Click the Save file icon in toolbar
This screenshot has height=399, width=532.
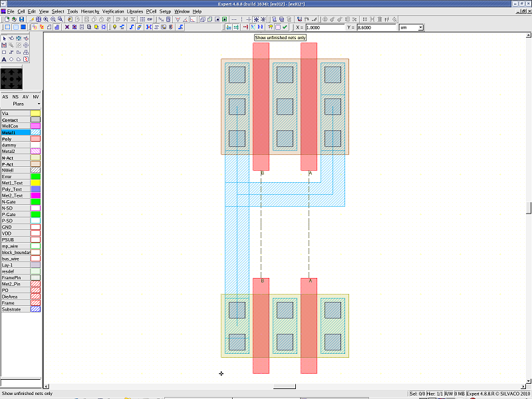(21, 19)
